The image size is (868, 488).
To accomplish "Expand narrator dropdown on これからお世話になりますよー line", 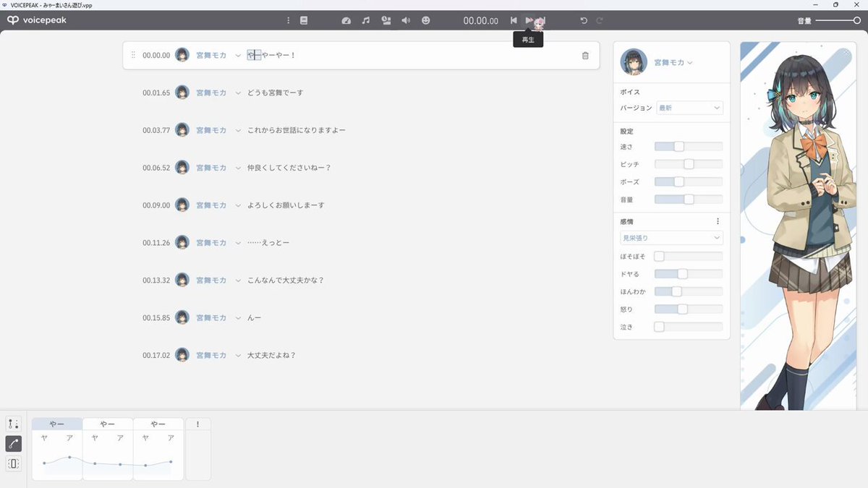I will click(x=238, y=130).
